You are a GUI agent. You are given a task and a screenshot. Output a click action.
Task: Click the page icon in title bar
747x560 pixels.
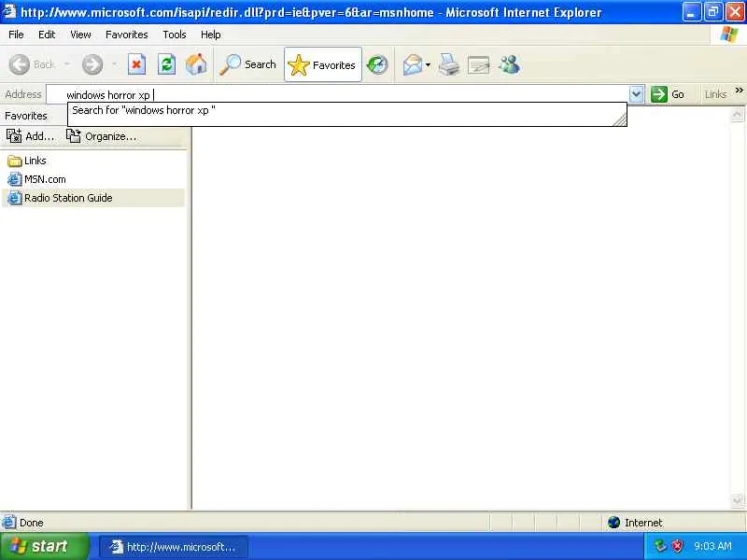[x=9, y=11]
